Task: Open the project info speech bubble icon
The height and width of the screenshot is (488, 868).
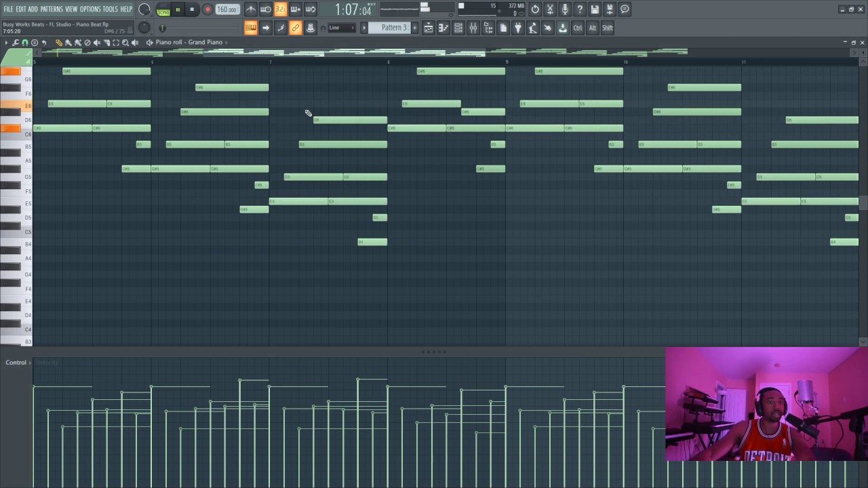Action: (x=625, y=9)
